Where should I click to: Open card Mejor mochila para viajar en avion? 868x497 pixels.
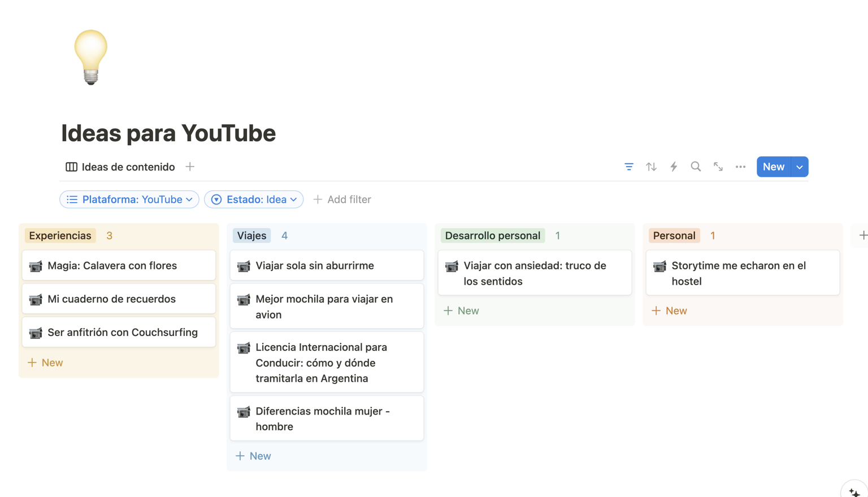pos(327,306)
